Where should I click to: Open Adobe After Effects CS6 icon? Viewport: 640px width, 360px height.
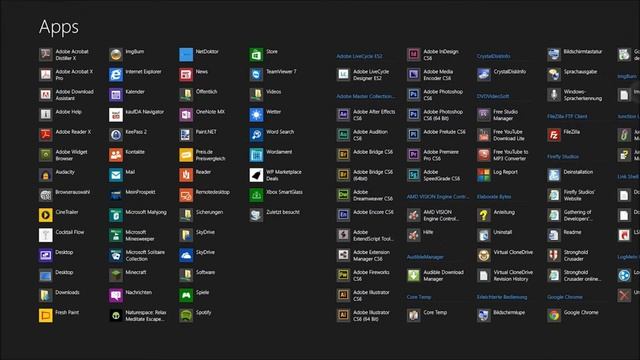click(343, 115)
